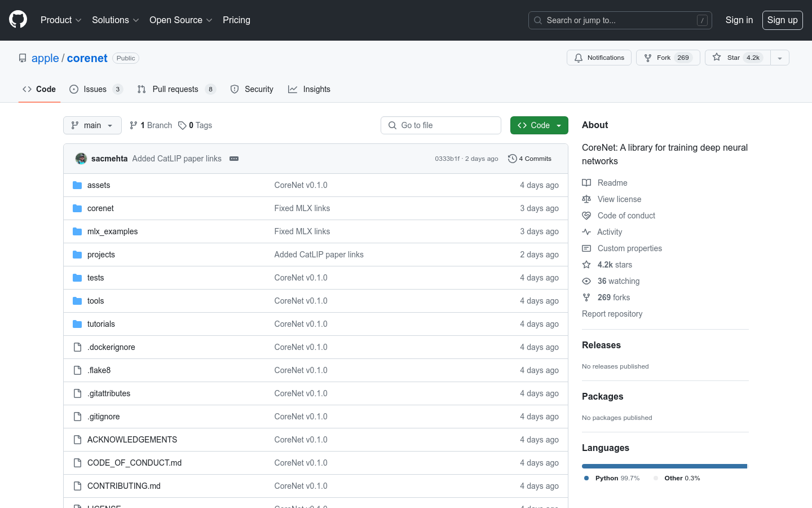Viewport: 812px width, 508px height.
Task: Switch to the Insights tab
Action: pos(309,89)
